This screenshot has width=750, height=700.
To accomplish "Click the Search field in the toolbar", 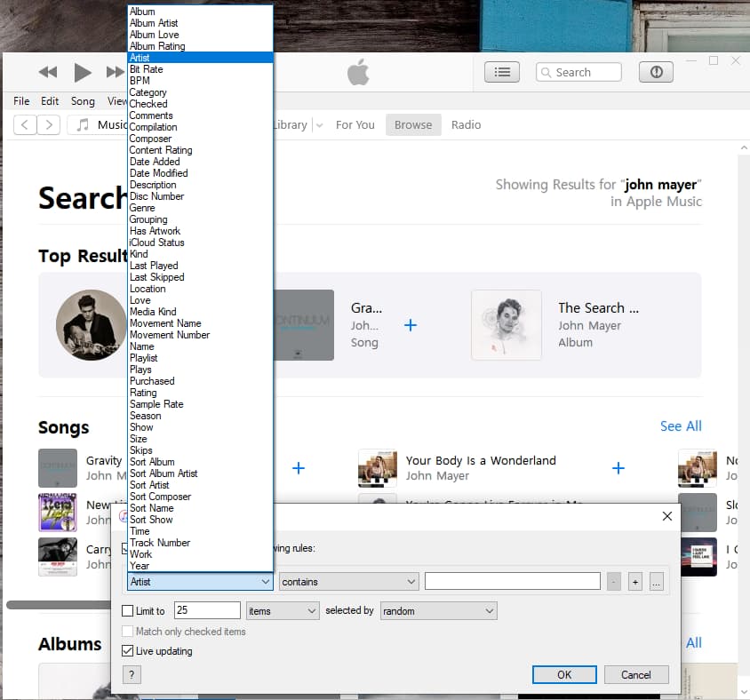I will [578, 72].
